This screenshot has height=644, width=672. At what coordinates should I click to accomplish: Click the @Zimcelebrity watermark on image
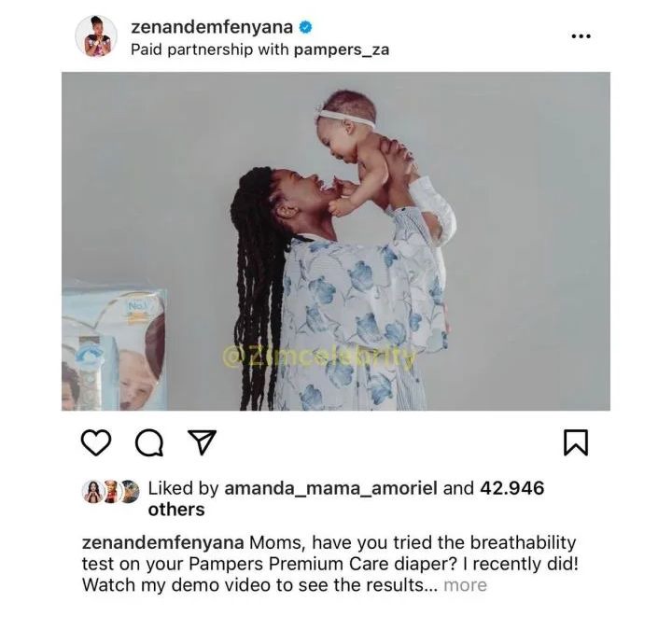coord(319,356)
